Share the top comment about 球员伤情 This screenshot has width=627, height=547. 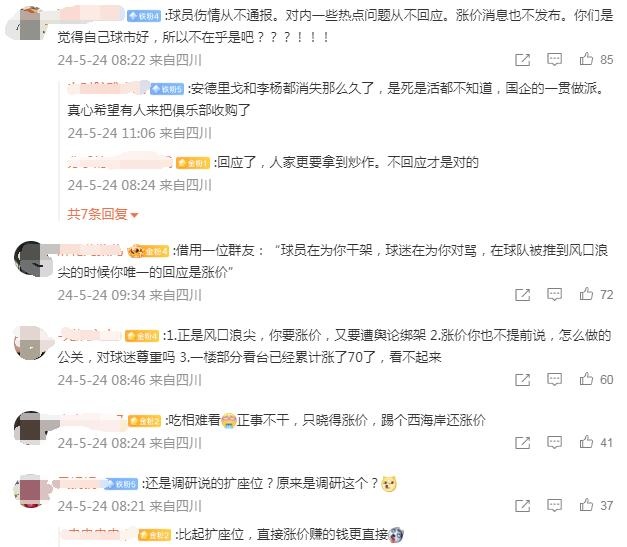coord(523,60)
